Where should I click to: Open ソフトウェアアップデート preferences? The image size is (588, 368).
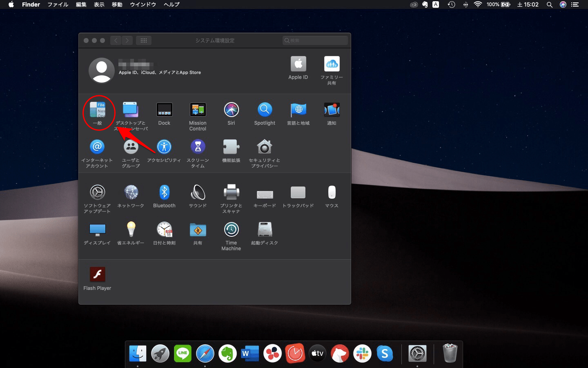click(x=97, y=192)
